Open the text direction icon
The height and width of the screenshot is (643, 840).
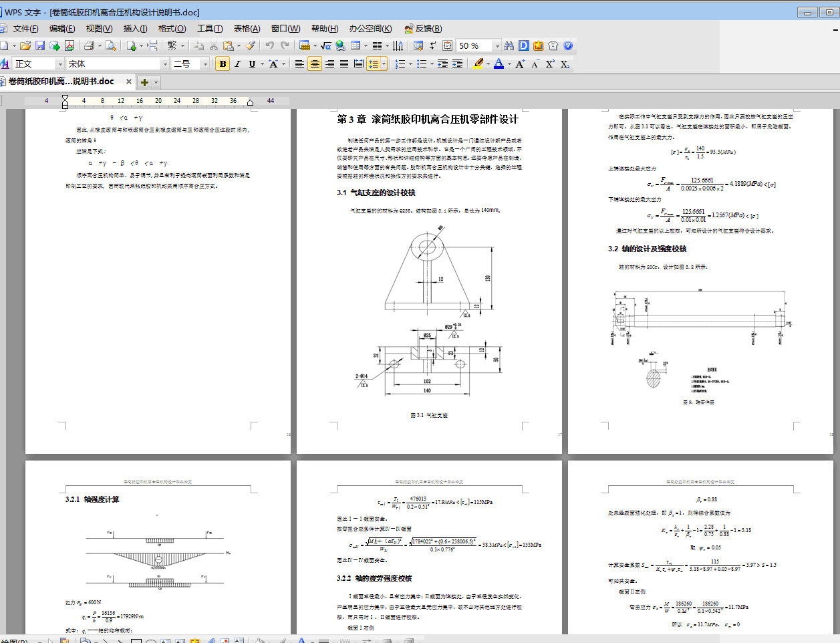(398, 45)
